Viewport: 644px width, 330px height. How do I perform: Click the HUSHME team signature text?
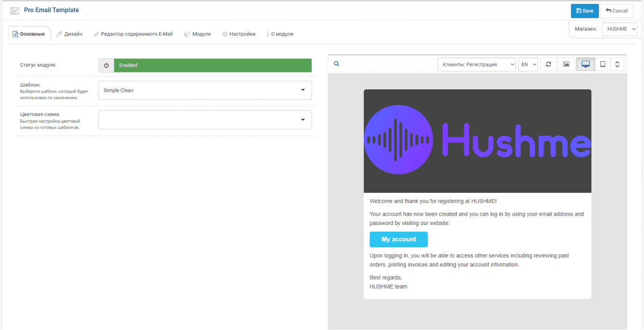(388, 287)
